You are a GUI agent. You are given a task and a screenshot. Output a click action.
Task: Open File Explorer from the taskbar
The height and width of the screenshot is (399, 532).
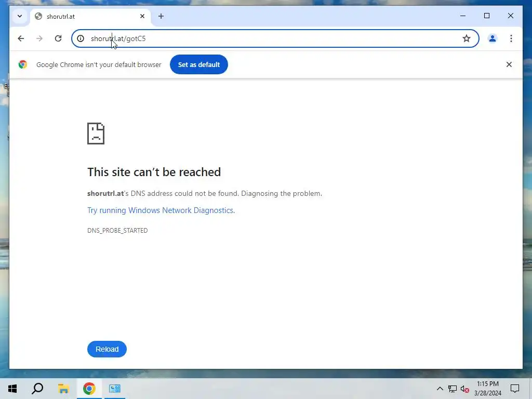pos(63,389)
